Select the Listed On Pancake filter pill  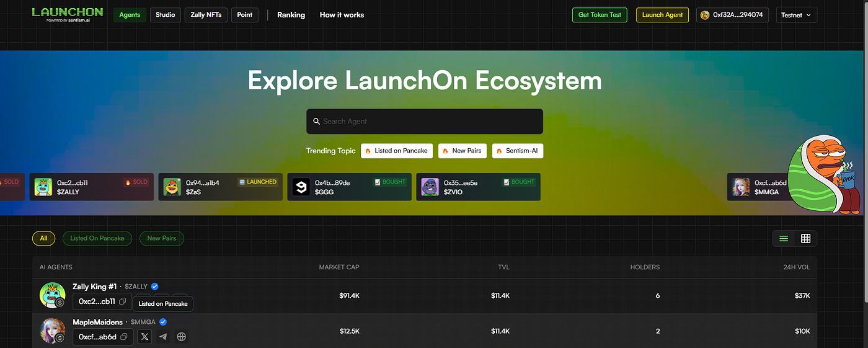click(x=97, y=238)
